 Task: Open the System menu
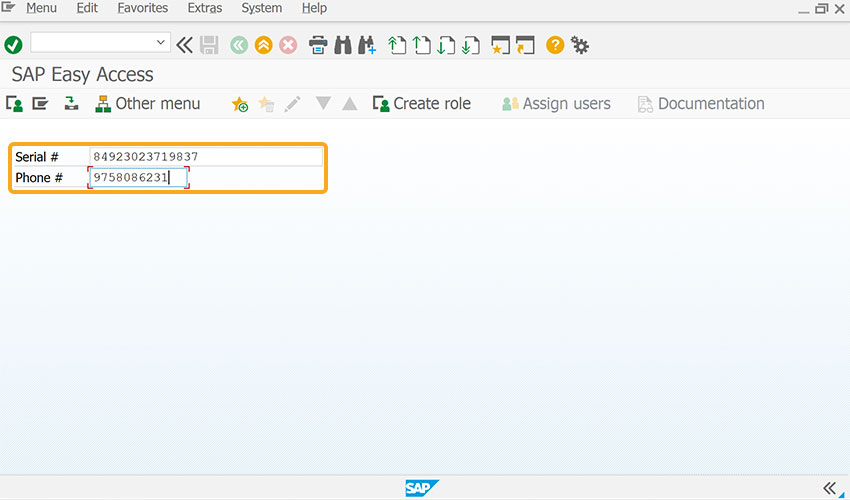(261, 8)
